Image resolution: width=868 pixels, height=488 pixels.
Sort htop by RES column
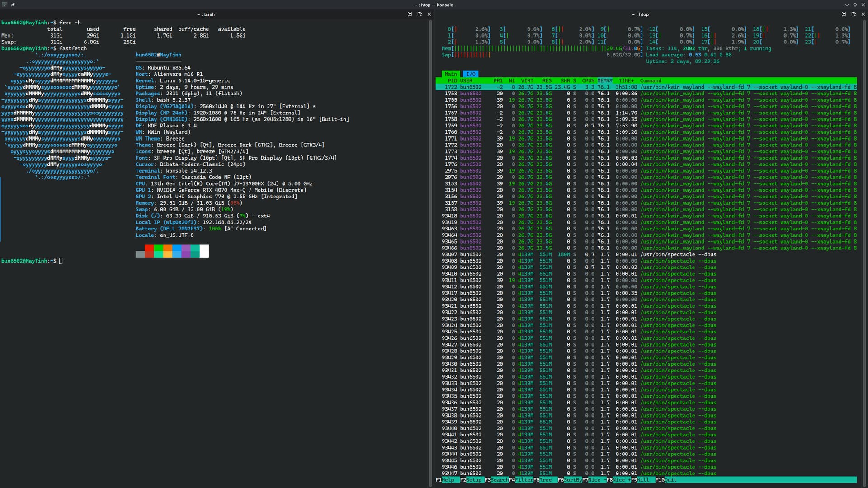pos(547,80)
